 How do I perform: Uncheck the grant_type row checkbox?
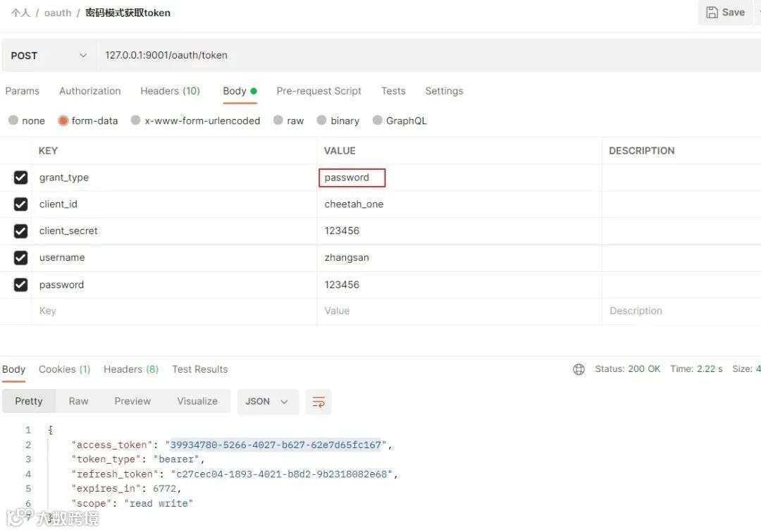coord(20,178)
